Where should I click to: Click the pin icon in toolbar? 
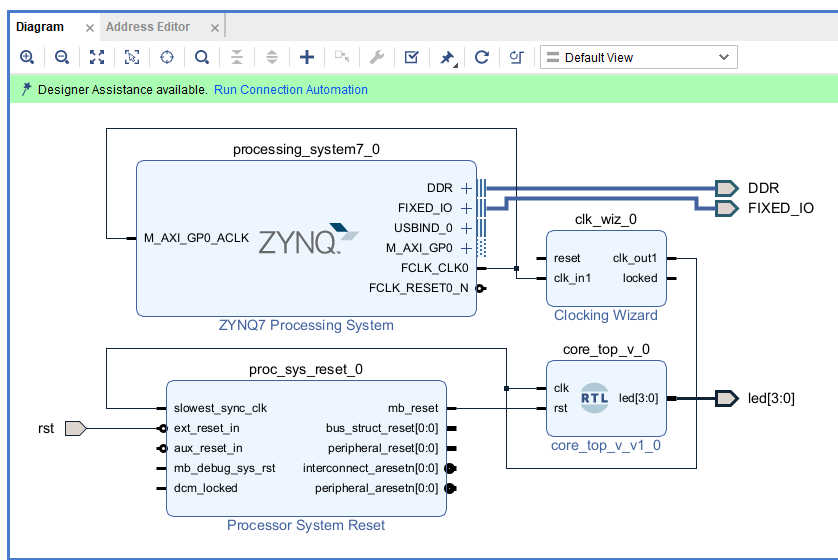coord(447,57)
